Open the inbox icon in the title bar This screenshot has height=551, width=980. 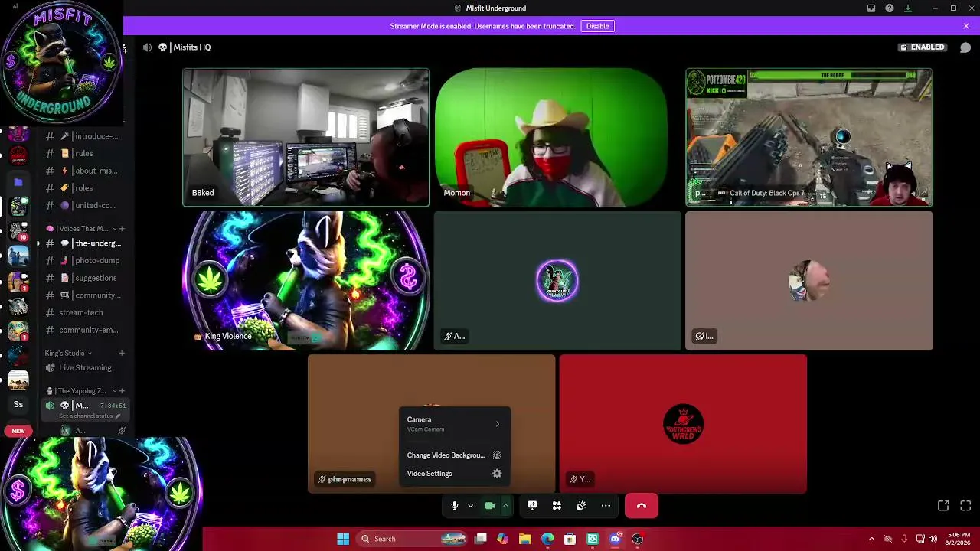point(871,8)
